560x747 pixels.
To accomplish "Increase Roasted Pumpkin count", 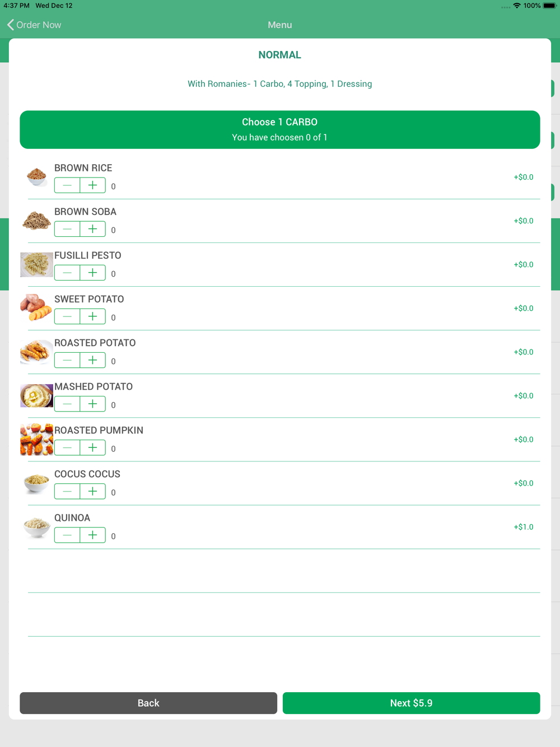I will [93, 447].
